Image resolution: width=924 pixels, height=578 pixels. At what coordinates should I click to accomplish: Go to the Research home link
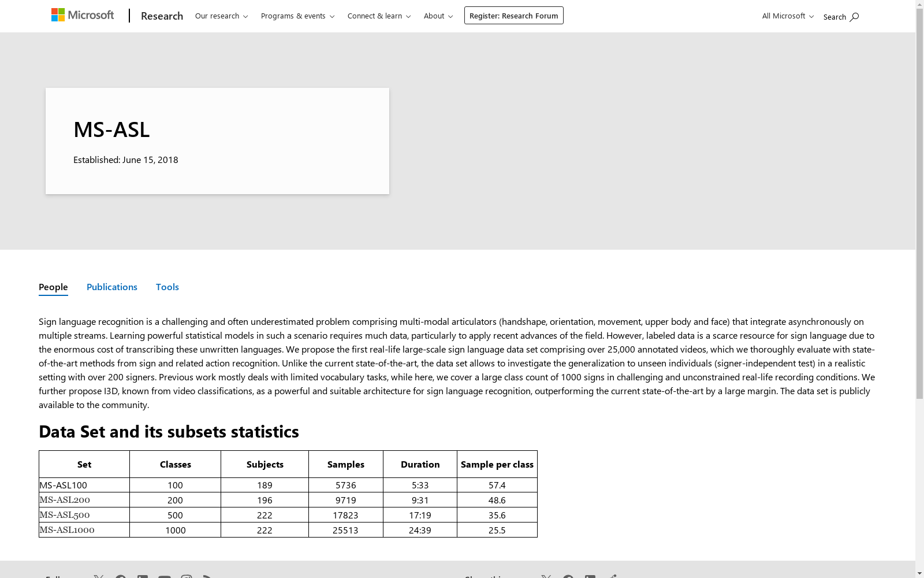[x=162, y=16]
